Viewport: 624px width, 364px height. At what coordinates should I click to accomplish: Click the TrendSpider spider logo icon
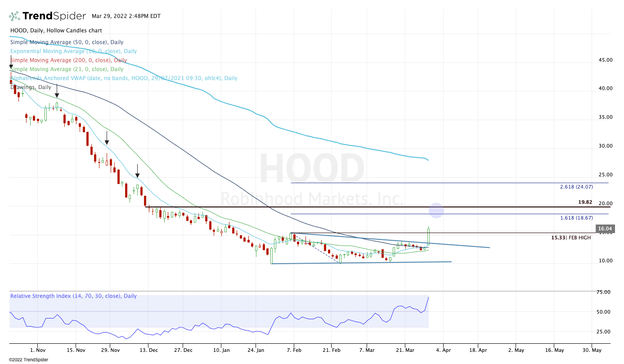click(x=14, y=16)
